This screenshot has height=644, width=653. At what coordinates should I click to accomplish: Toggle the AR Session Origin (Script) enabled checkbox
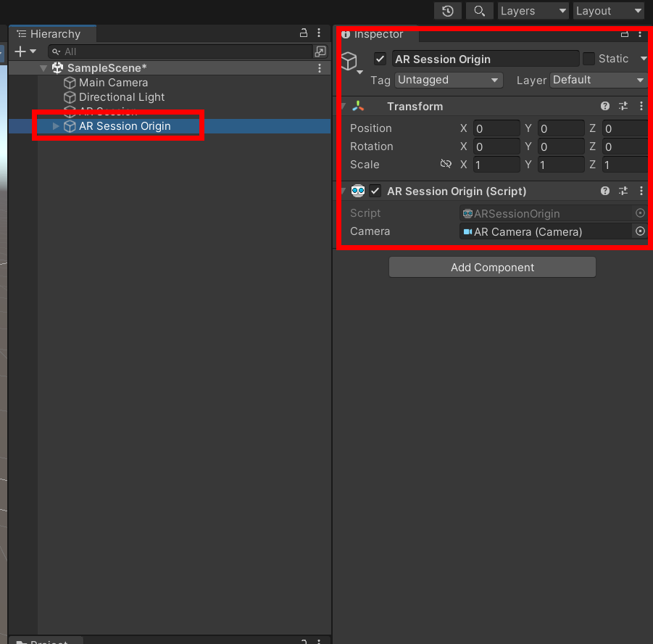pos(375,191)
